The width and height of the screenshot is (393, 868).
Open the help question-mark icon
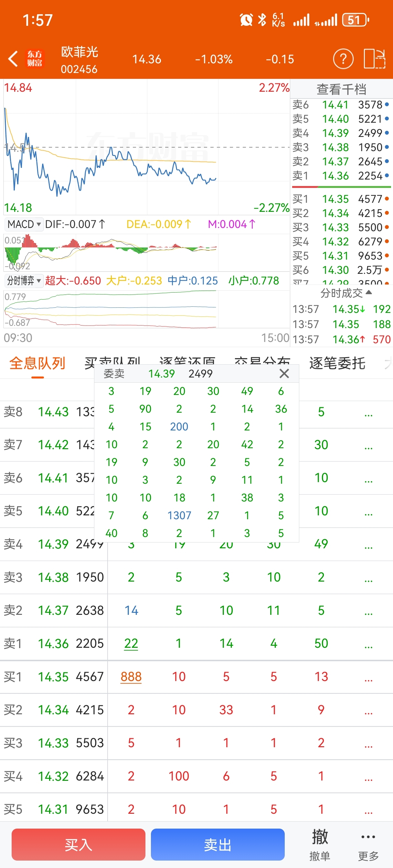point(343,59)
